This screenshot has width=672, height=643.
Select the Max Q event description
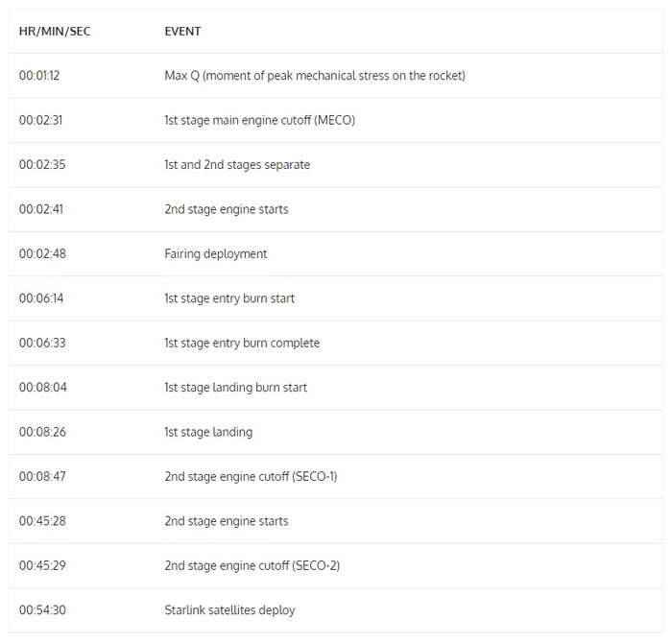point(315,76)
